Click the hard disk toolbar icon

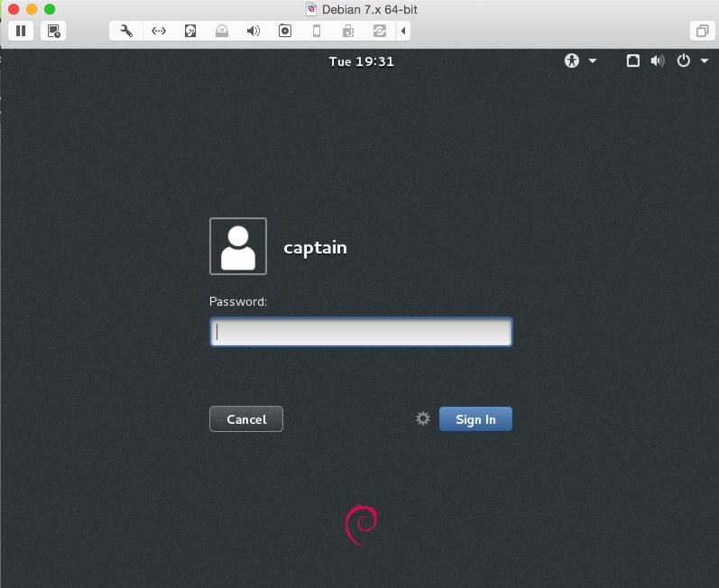click(x=190, y=31)
